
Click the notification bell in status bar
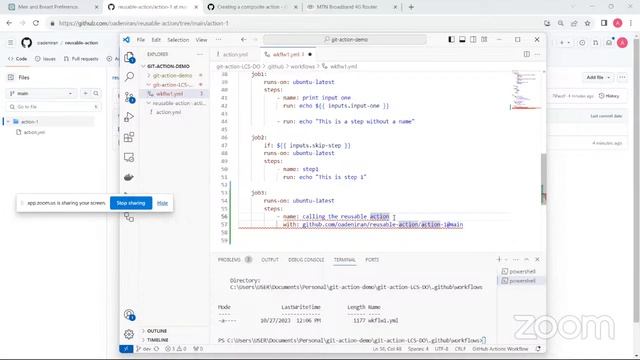pos(538,349)
